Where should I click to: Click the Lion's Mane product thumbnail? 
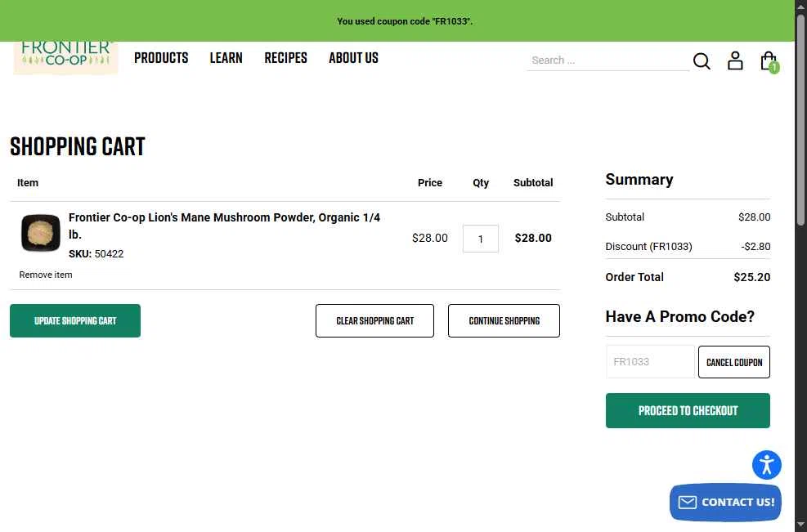pos(41,233)
